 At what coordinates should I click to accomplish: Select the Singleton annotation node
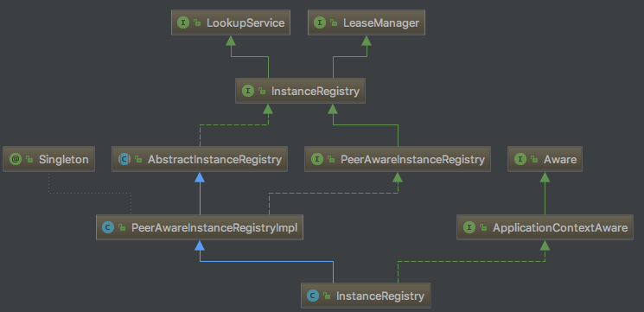click(49, 159)
